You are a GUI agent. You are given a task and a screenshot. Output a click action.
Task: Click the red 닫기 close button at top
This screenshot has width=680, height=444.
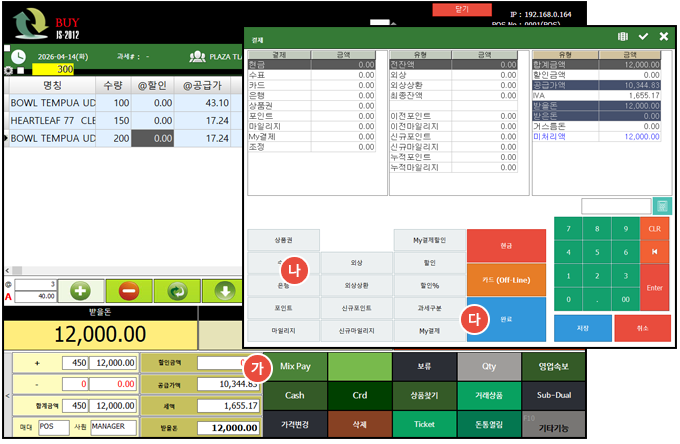[x=462, y=9]
